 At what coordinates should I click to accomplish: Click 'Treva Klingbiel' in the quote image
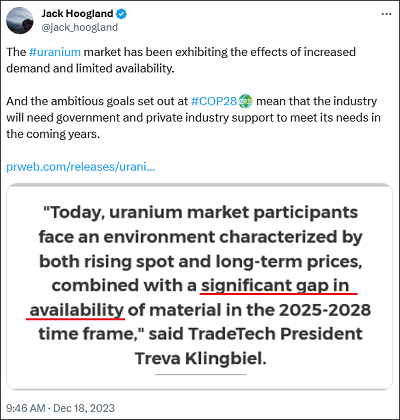200,359
